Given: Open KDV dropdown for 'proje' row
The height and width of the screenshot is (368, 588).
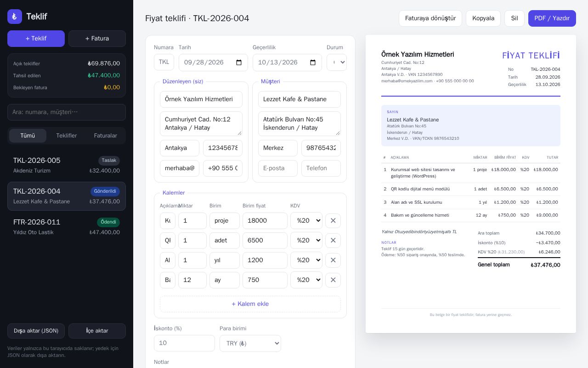Looking at the screenshot, I should point(306,220).
